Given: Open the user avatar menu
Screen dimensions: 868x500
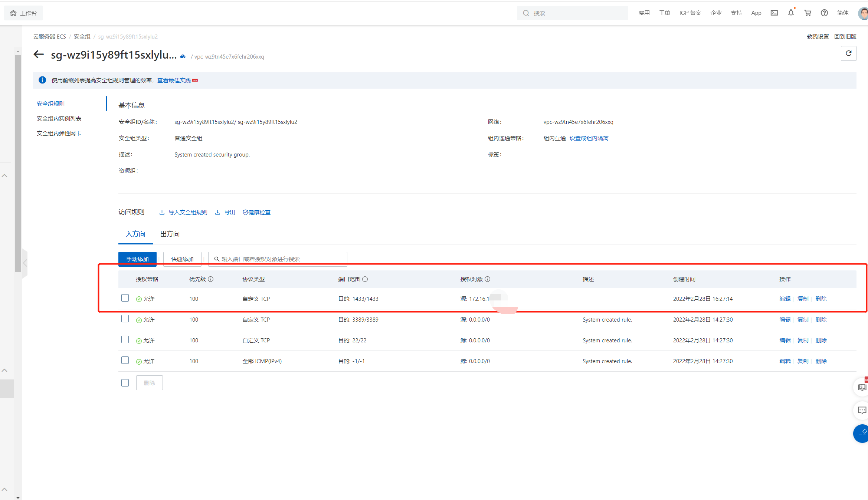Looking at the screenshot, I should pyautogui.click(x=863, y=13).
